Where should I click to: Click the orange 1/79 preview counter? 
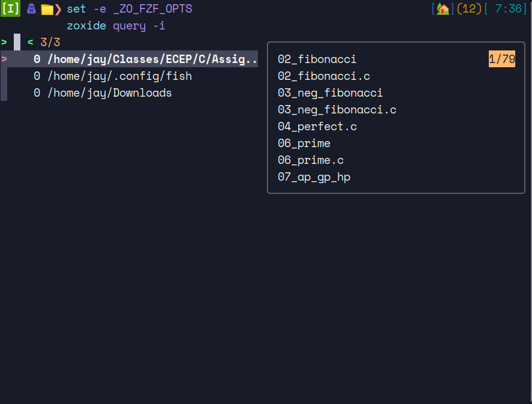coord(501,59)
